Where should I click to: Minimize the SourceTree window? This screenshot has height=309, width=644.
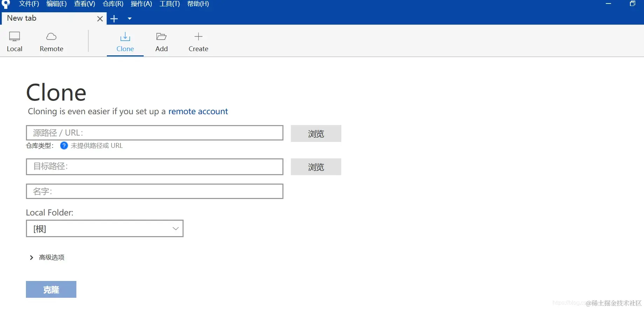click(608, 4)
